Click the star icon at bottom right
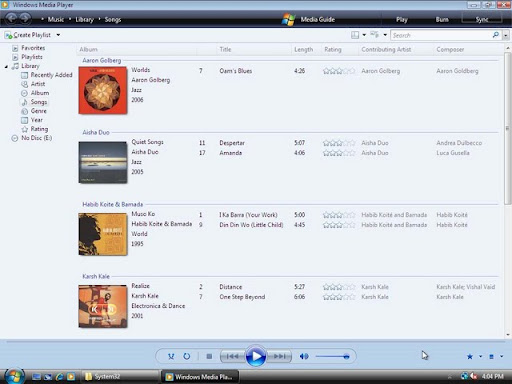Viewport: 512px width, 384px height. point(470,357)
